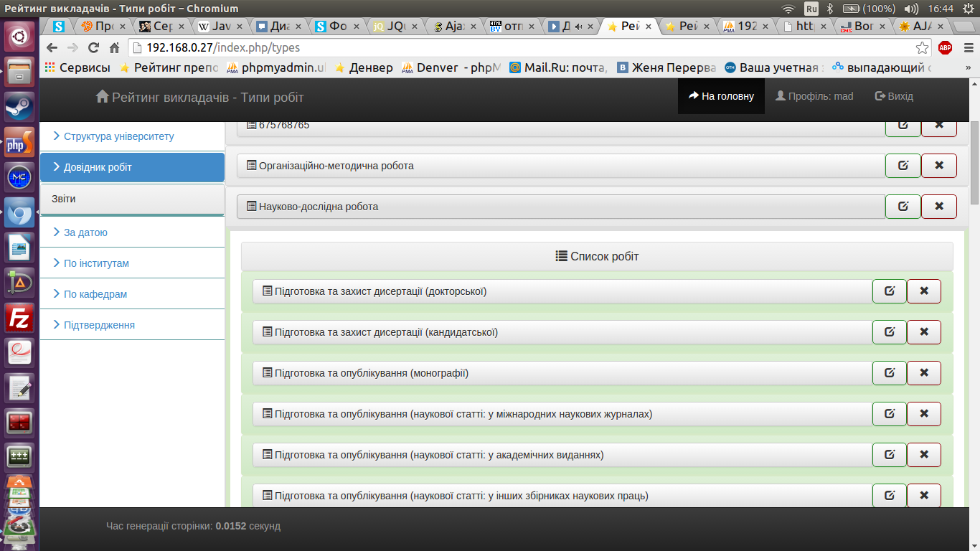Edit the кандидатської dissertation work row
980x551 pixels.
pos(890,332)
